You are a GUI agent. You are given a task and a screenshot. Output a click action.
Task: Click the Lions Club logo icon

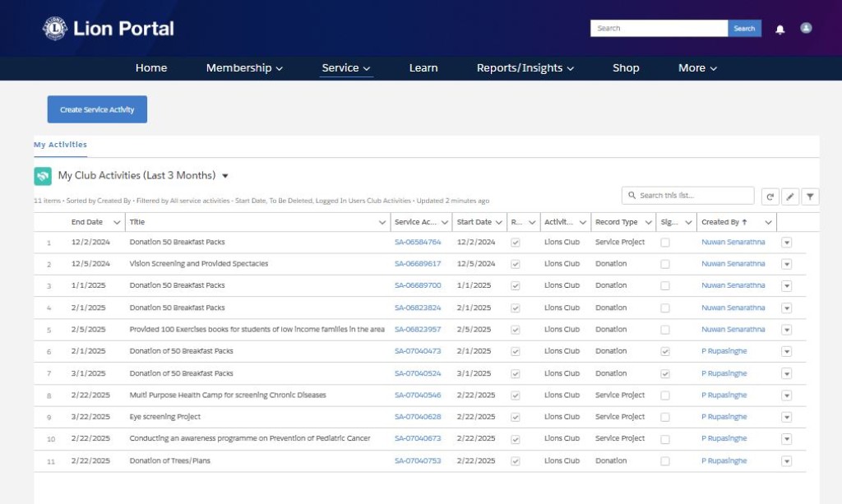[x=55, y=29]
